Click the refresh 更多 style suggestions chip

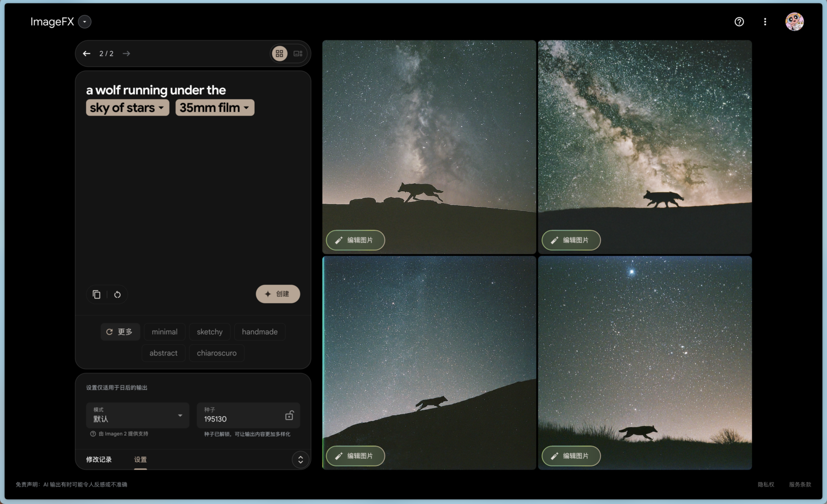click(120, 332)
